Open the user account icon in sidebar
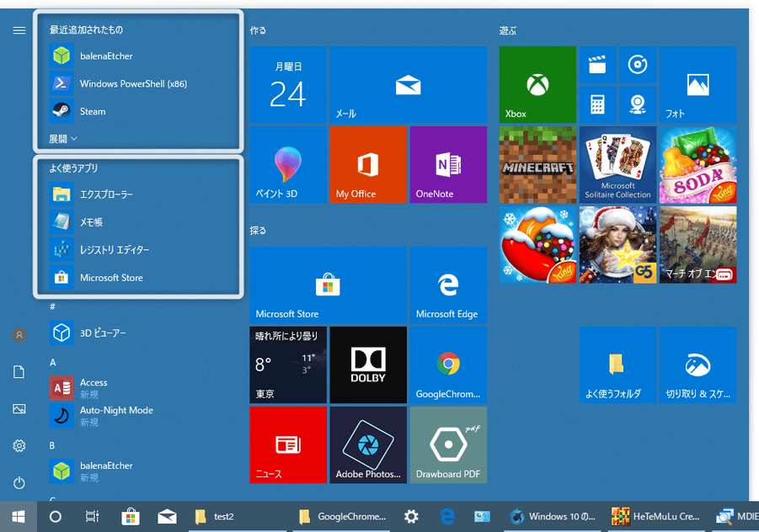 click(19, 335)
